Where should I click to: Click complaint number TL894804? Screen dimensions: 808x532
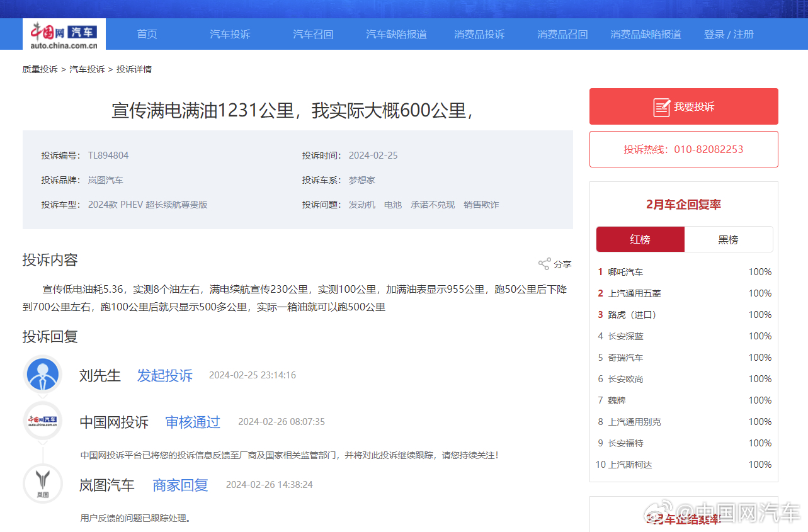[108, 156]
